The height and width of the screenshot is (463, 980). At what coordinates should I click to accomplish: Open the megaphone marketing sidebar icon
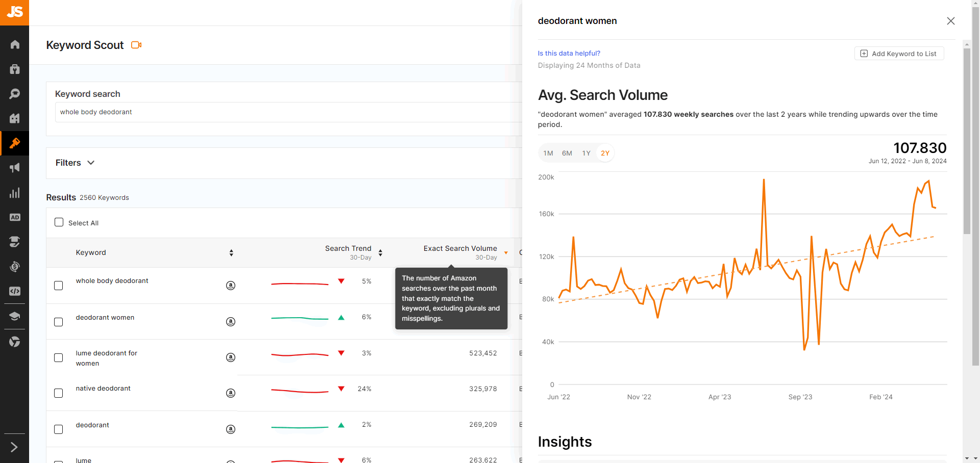point(14,168)
